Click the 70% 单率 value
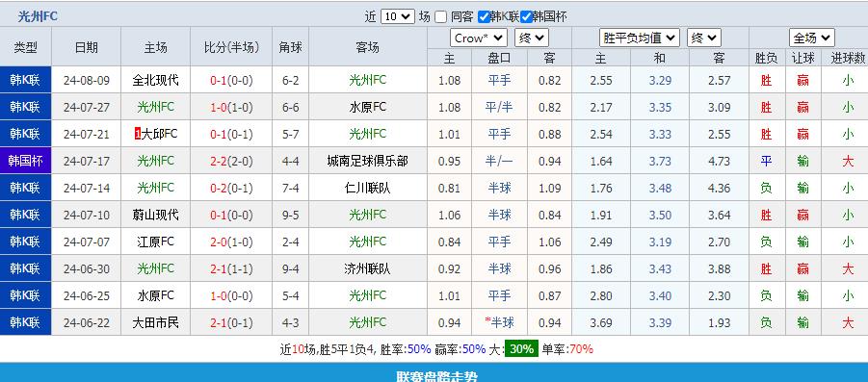Viewport: 868px width, 382px height. tap(580, 349)
